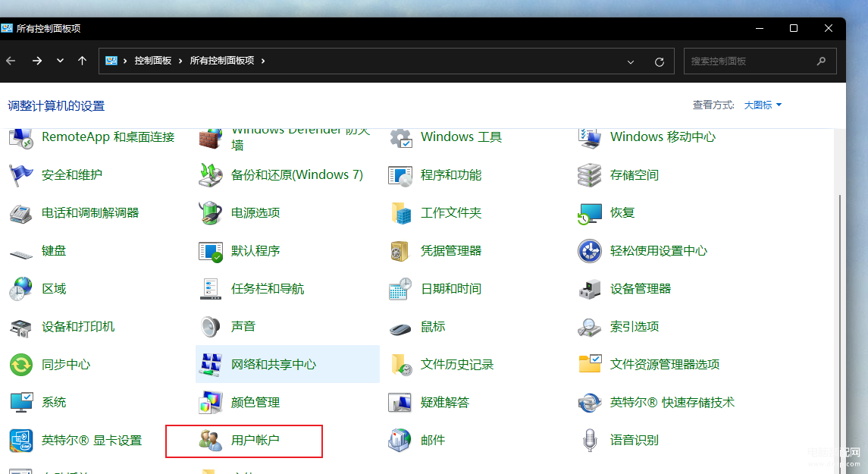
Task: Click the 搜索控制面板 search field
Action: [750, 61]
